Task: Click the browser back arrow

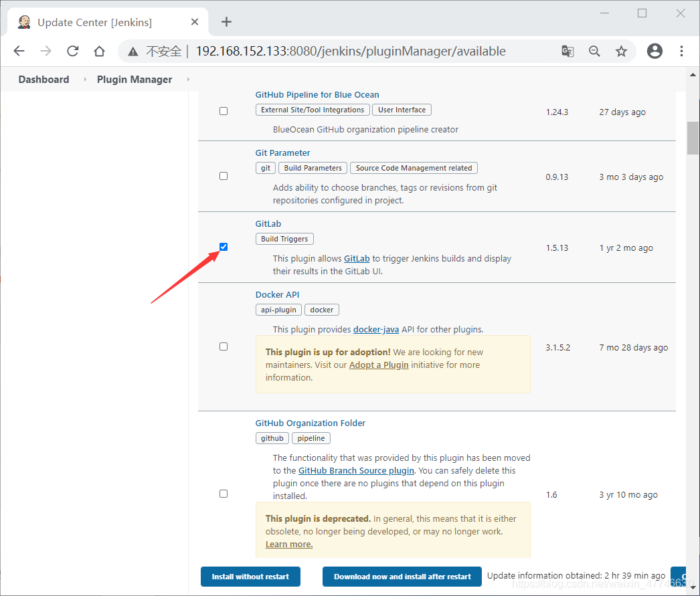Action: [19, 51]
